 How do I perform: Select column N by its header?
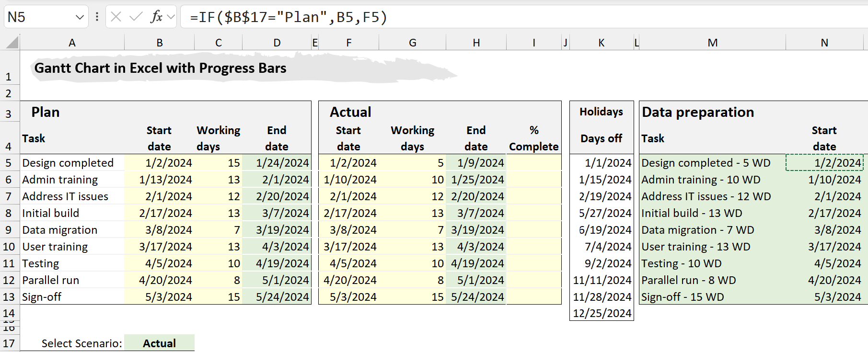[x=824, y=43]
